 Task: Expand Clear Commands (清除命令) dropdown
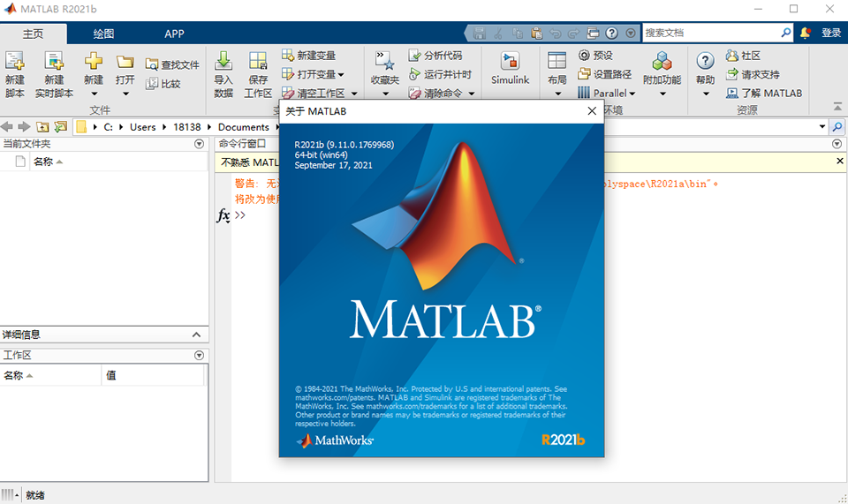(x=472, y=94)
